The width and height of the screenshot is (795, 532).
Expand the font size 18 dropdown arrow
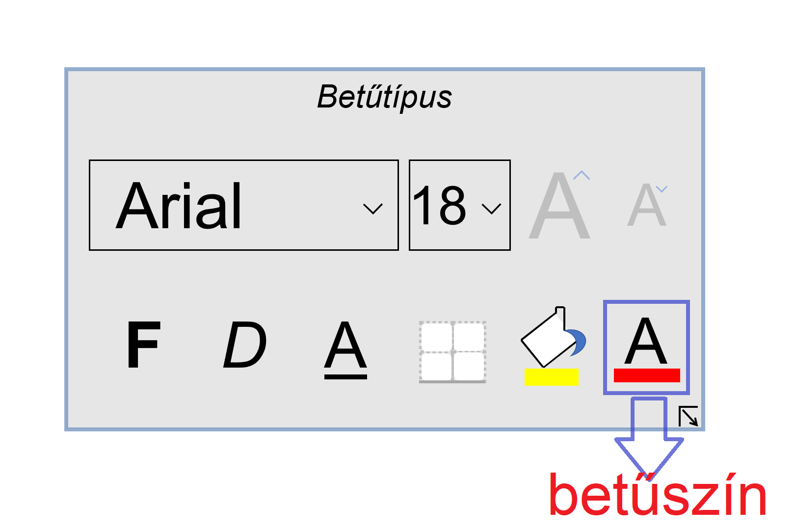(x=491, y=209)
